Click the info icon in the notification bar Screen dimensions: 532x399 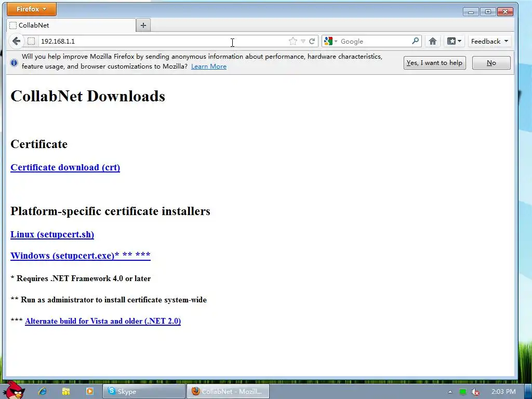click(x=14, y=63)
